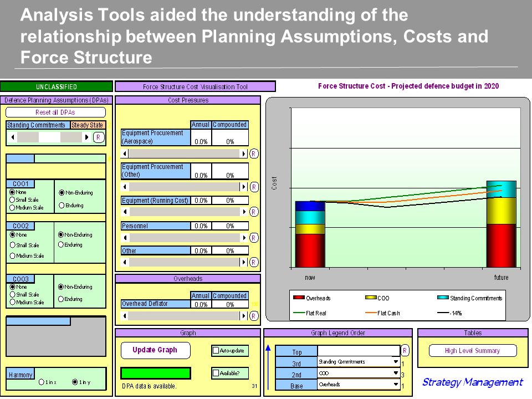The height and width of the screenshot is (399, 532).
Task: Click the Personnel compounded value cell
Action: click(x=230, y=226)
